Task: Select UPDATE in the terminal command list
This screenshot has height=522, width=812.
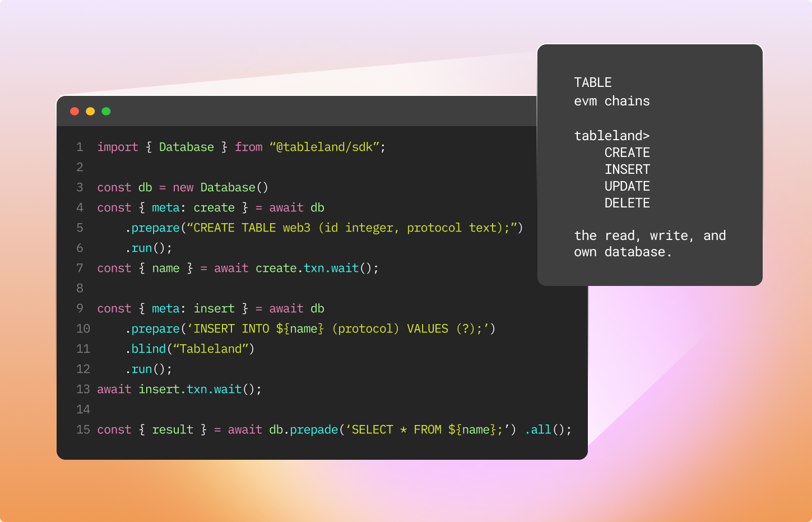Action: [627, 186]
